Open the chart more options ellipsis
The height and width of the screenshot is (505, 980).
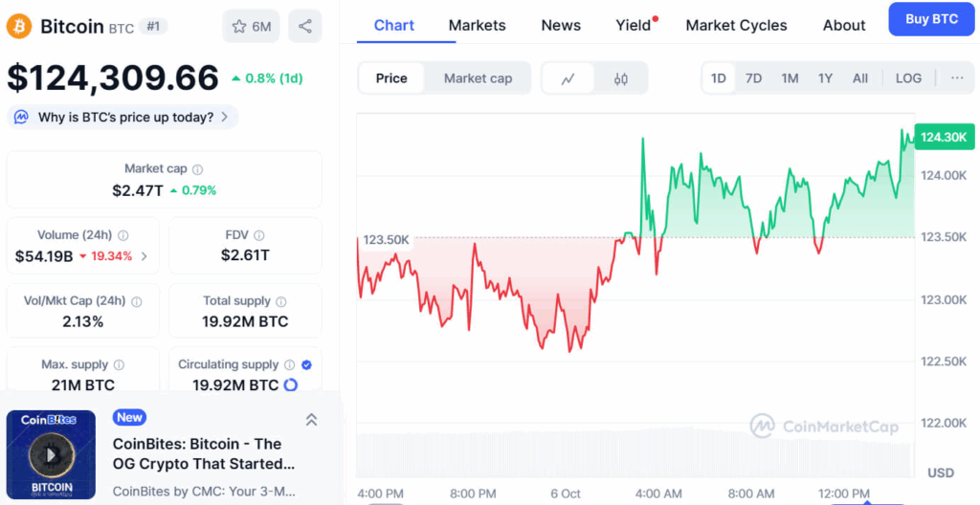957,78
